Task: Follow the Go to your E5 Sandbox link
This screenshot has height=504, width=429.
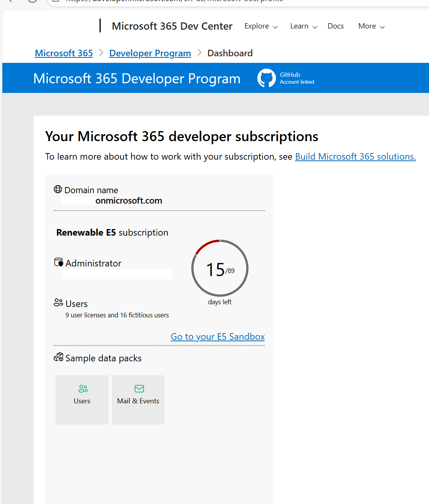Action: 218,337
